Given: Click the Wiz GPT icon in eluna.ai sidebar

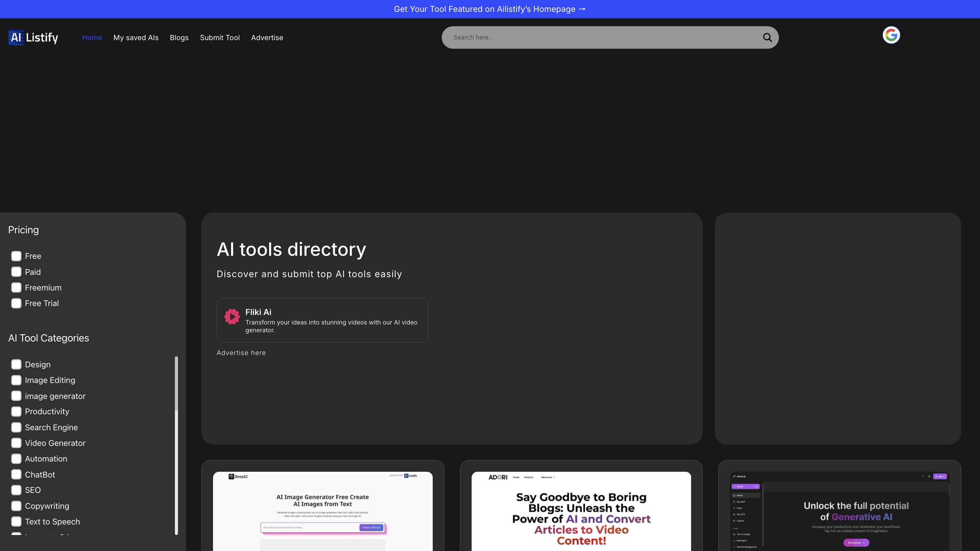Looking at the screenshot, I should point(734,515).
